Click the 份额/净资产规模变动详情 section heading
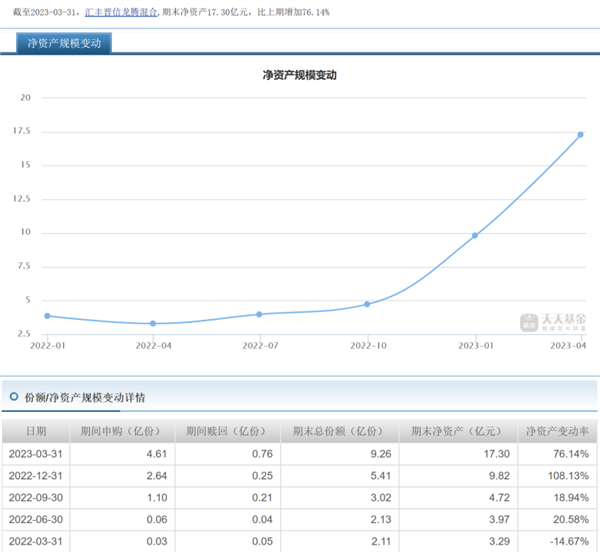Image resolution: width=600 pixels, height=552 pixels. (85, 398)
